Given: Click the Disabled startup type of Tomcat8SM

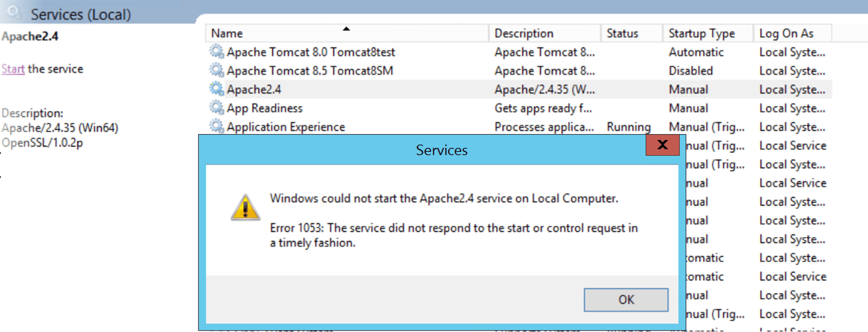Looking at the screenshot, I should point(690,71).
